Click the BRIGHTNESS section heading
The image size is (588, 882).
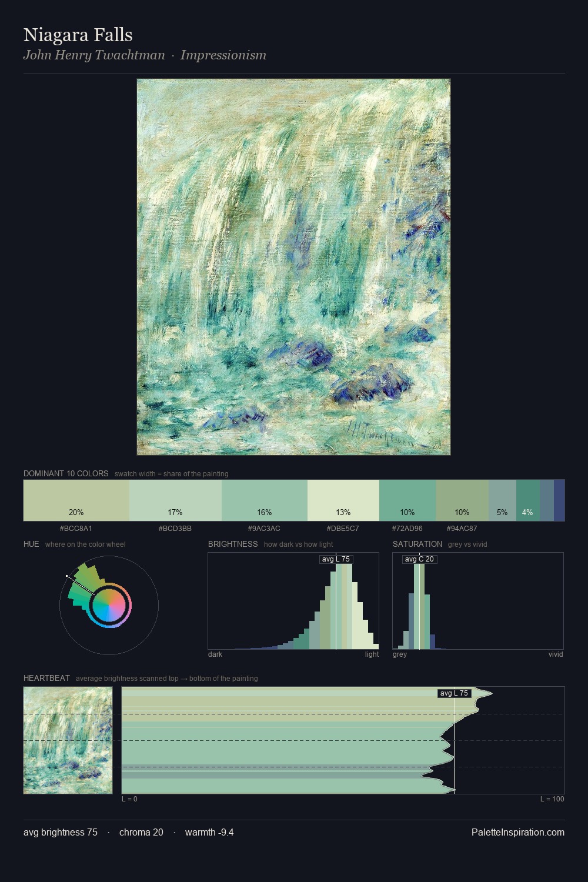(233, 544)
